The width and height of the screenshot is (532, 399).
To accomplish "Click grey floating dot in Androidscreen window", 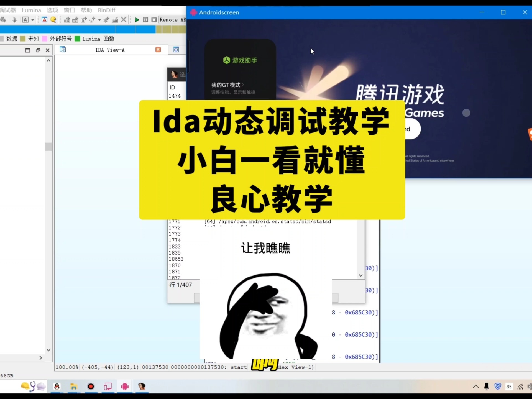I will click(466, 113).
